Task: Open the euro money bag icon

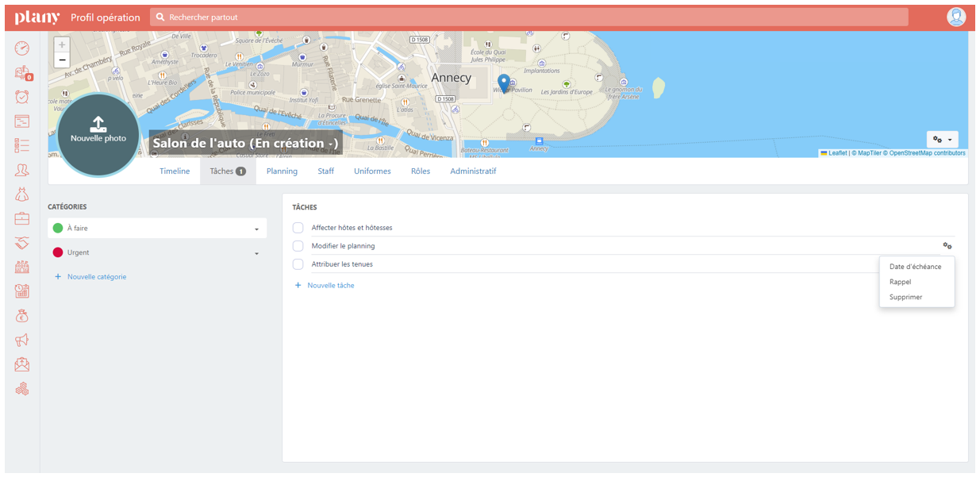Action: [x=22, y=316]
